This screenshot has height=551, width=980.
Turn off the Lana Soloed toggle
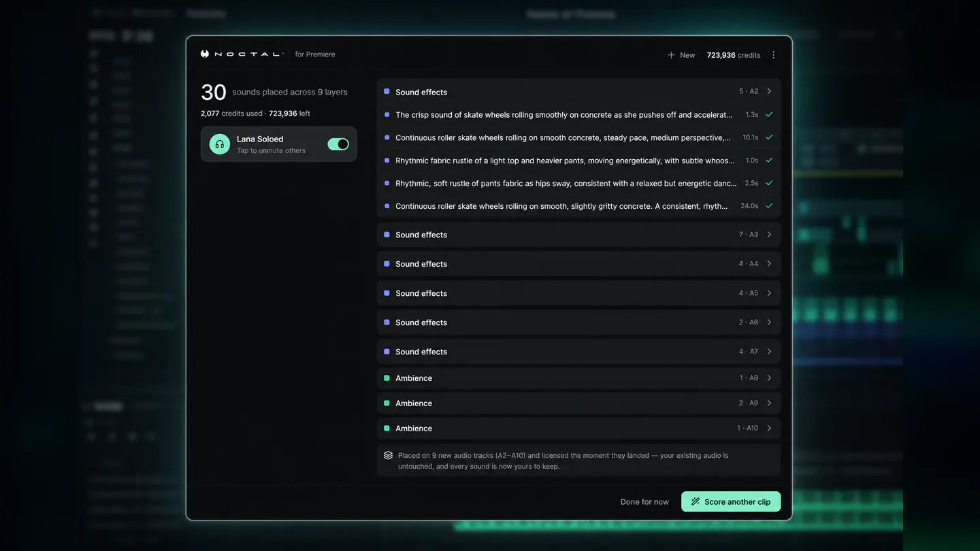pos(338,144)
